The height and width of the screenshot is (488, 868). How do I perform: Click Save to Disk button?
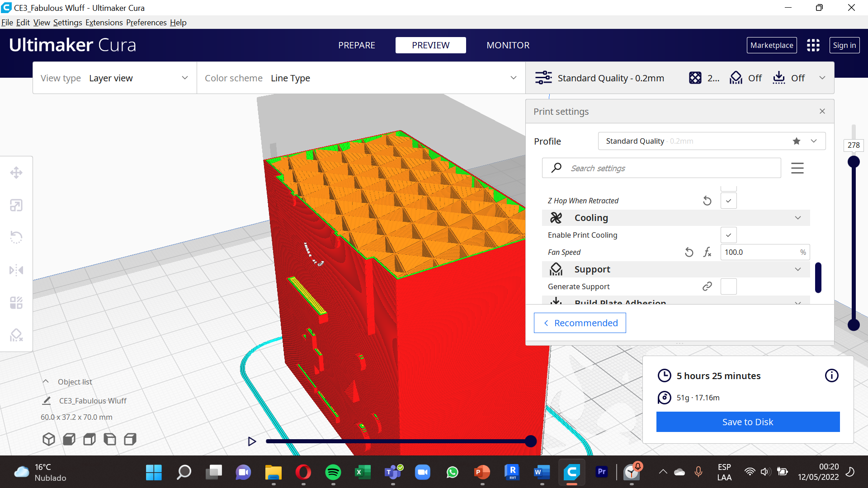[x=748, y=422]
